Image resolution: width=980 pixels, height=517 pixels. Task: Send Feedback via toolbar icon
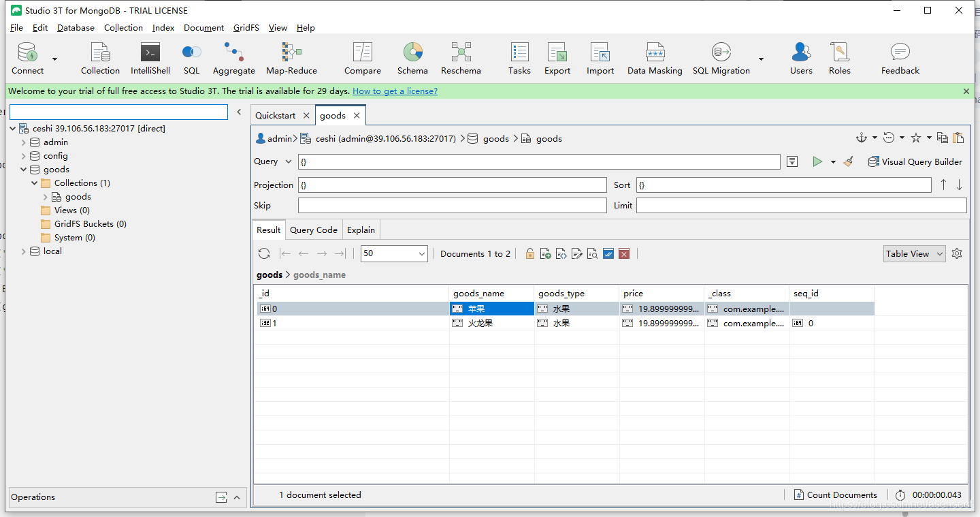[x=900, y=59]
